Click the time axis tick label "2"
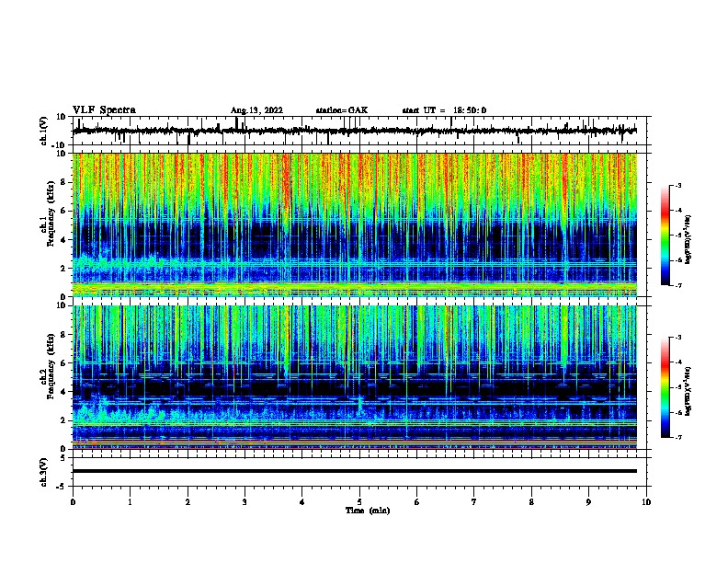The width and height of the screenshot is (728, 563). click(x=188, y=502)
